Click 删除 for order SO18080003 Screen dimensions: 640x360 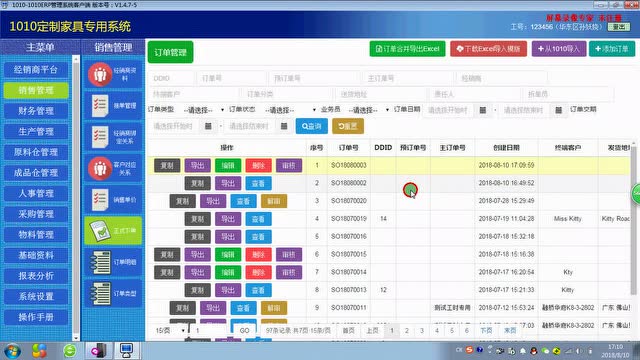point(258,165)
